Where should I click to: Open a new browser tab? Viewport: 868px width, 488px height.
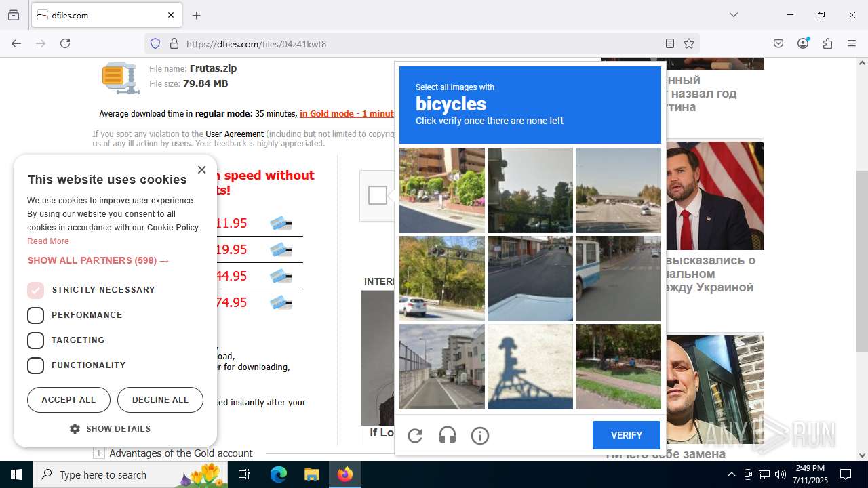click(196, 15)
